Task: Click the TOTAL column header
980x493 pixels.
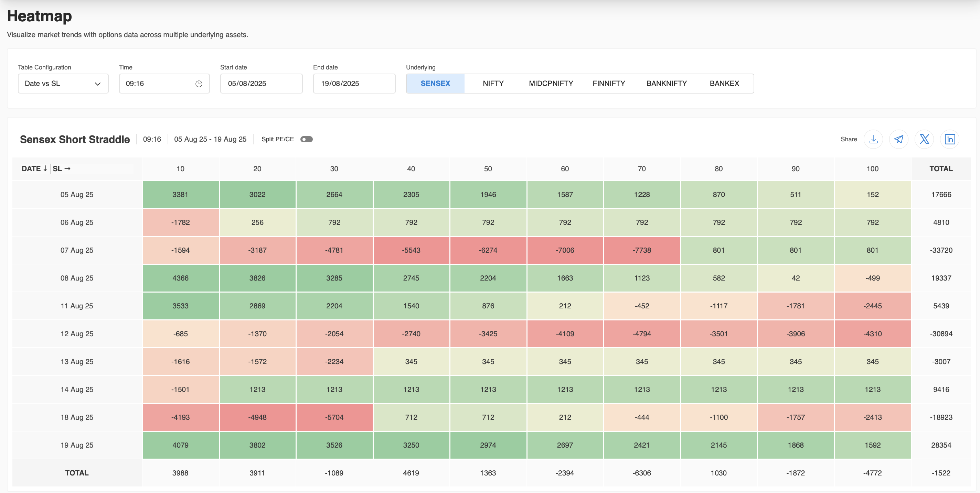Action: pyautogui.click(x=940, y=168)
